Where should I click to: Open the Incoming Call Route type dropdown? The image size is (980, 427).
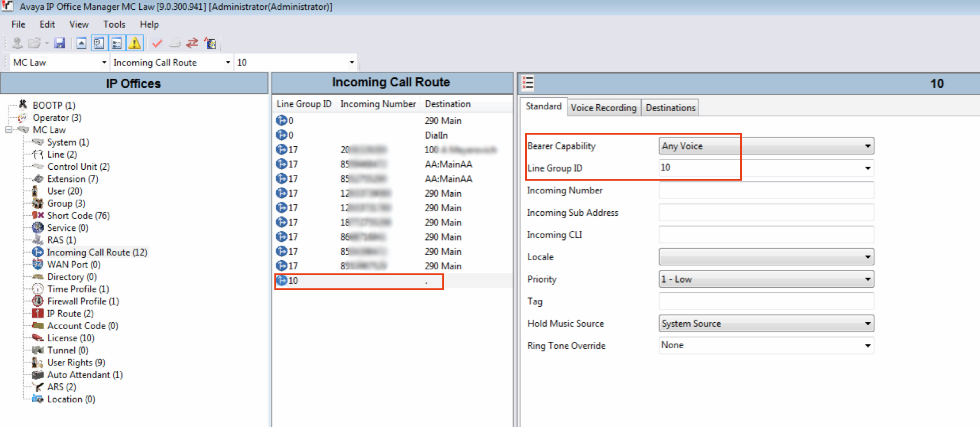click(228, 62)
